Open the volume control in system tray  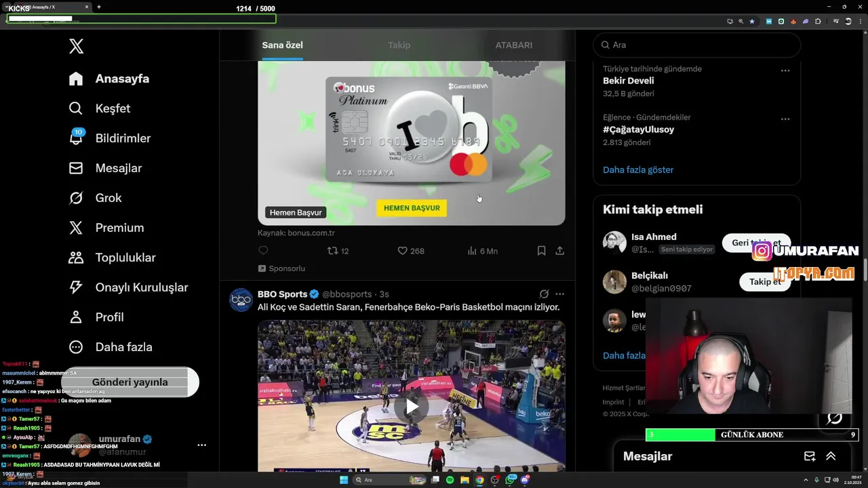pos(835,480)
